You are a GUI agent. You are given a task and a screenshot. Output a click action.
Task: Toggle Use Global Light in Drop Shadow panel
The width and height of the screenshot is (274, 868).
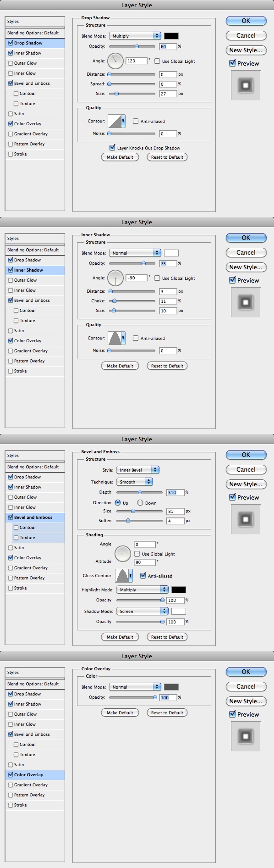(157, 61)
